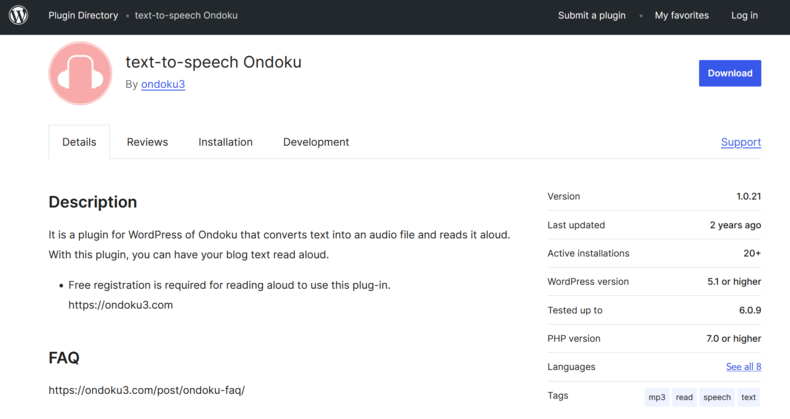Select the speech tag

point(717,397)
